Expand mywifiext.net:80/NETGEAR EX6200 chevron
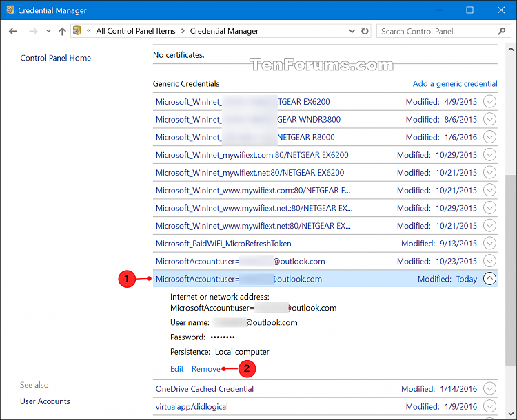Image resolution: width=517 pixels, height=420 pixels. tap(489, 172)
